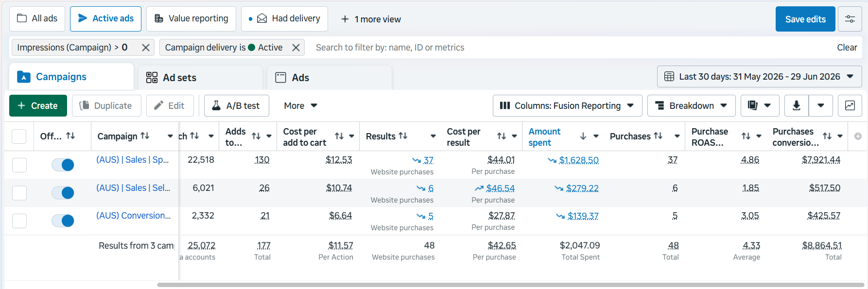Open export options dropdown arrow
The image size is (868, 289).
(x=821, y=105)
